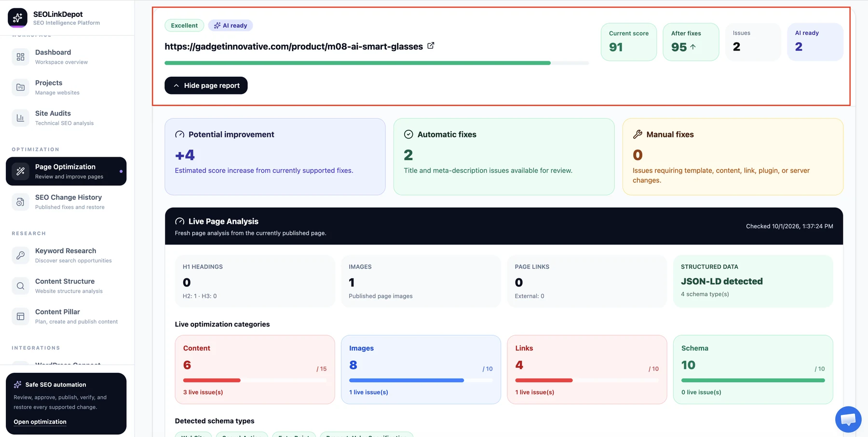Collapse report with Hide page report
Viewport: 868px width, 437px height.
[x=206, y=85]
